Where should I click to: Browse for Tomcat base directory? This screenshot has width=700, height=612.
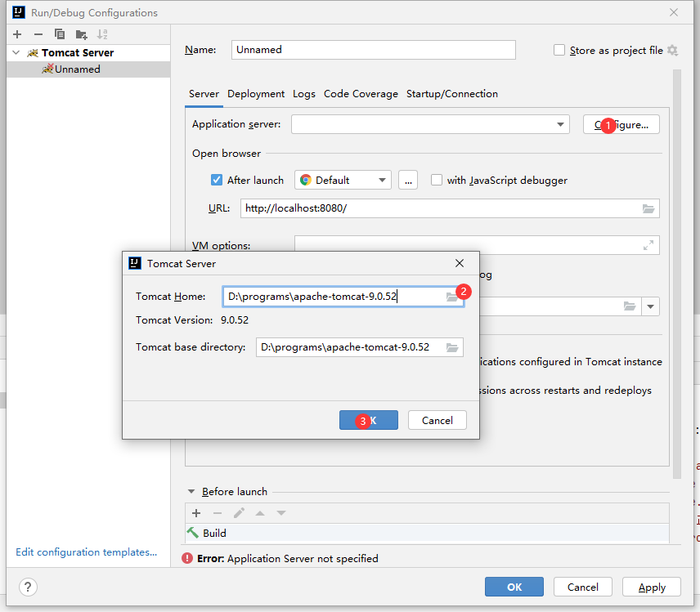pos(451,347)
